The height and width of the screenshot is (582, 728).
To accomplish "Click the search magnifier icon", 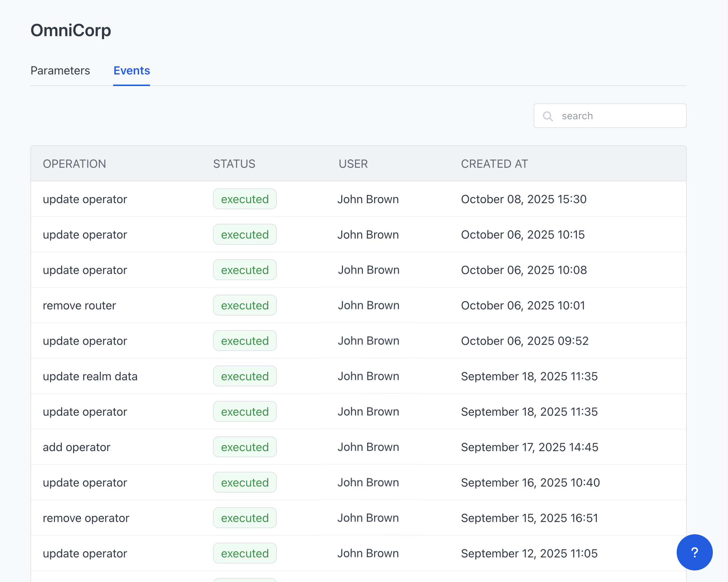I will coord(548,116).
